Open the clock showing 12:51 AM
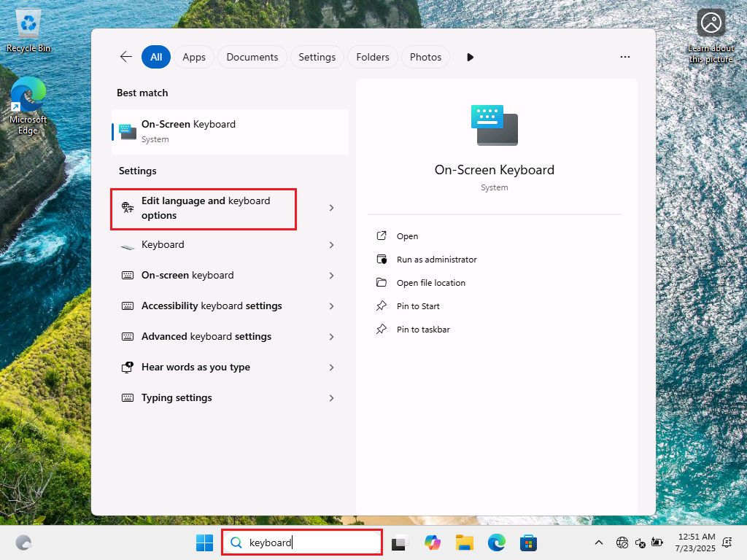Viewport: 747px width, 560px height. tap(695, 542)
